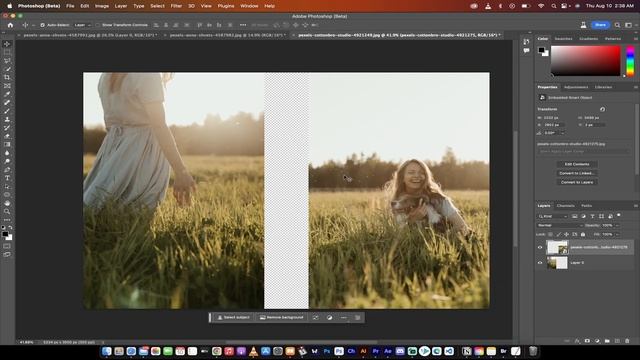Toggle lock transparent pixels in Layers panel
640x360 pixels.
click(550, 234)
